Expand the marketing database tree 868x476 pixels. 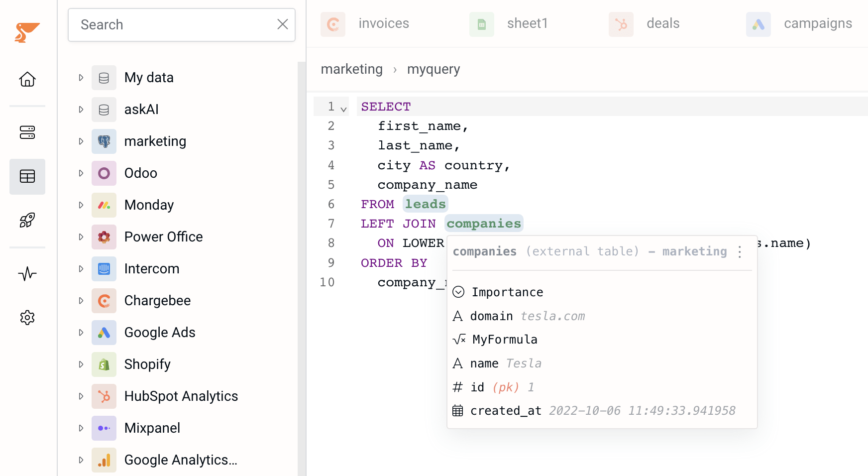click(81, 141)
